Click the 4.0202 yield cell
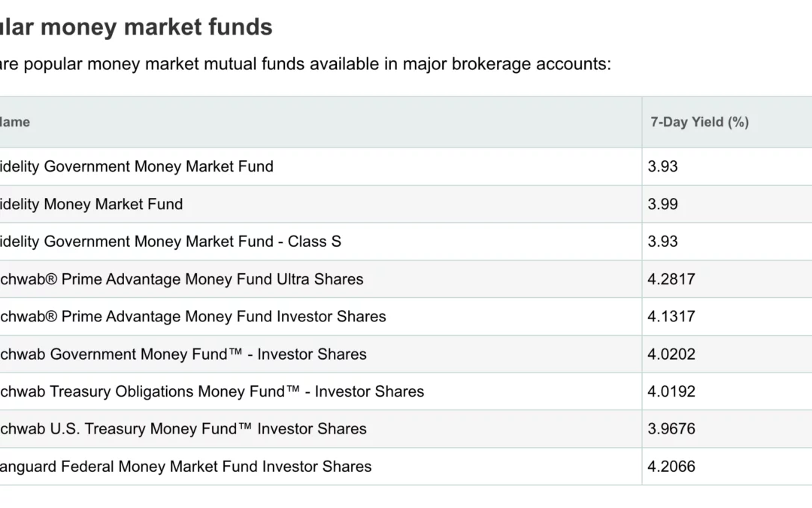The image size is (812, 508). pyautogui.click(x=727, y=354)
